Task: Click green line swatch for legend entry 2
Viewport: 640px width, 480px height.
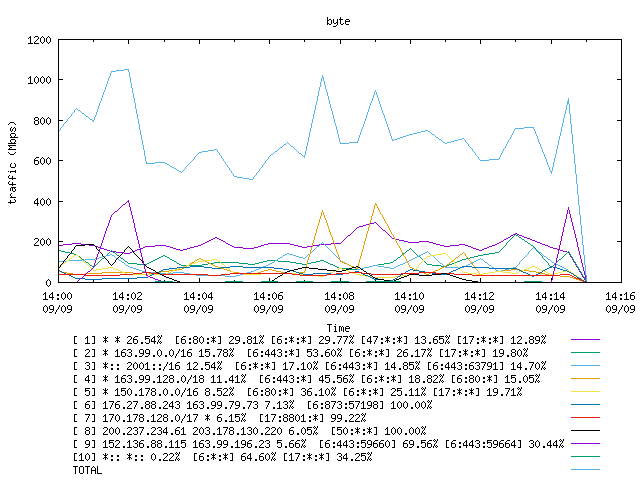Action: click(x=585, y=352)
